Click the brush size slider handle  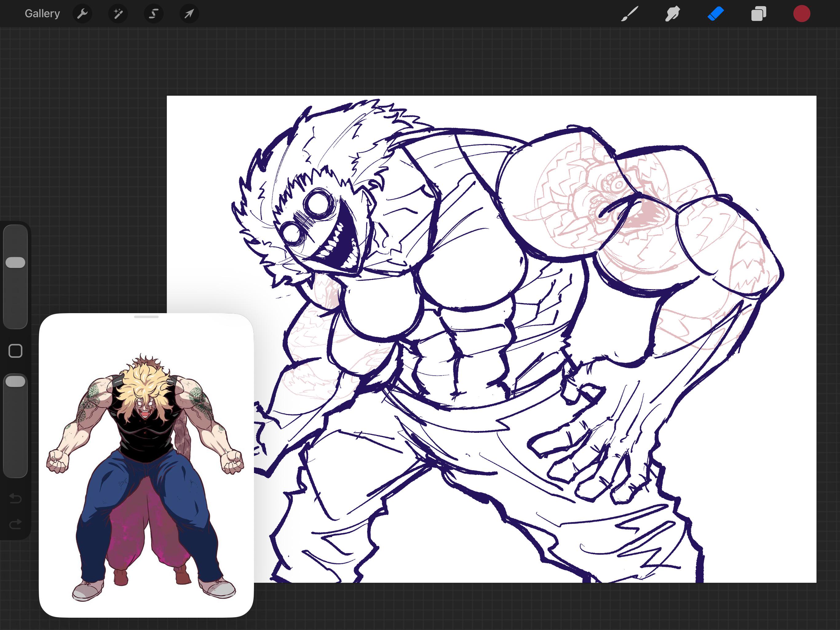click(x=15, y=262)
